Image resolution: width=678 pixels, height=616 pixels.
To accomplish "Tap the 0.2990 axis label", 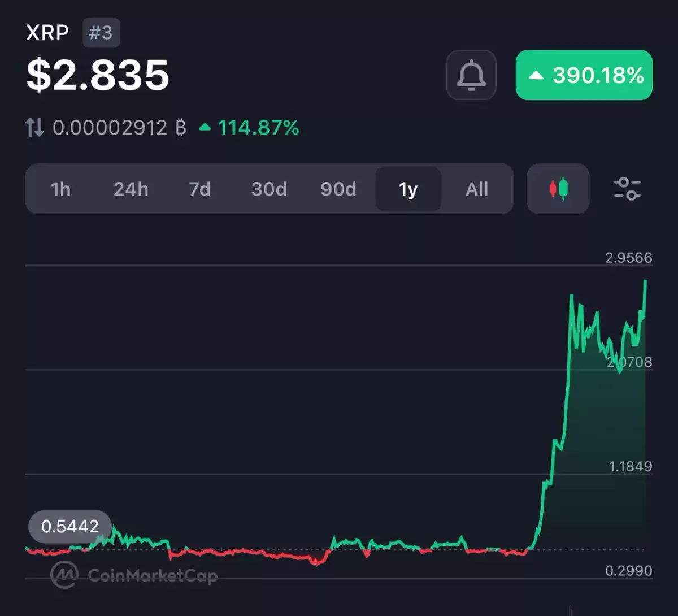I will click(628, 571).
